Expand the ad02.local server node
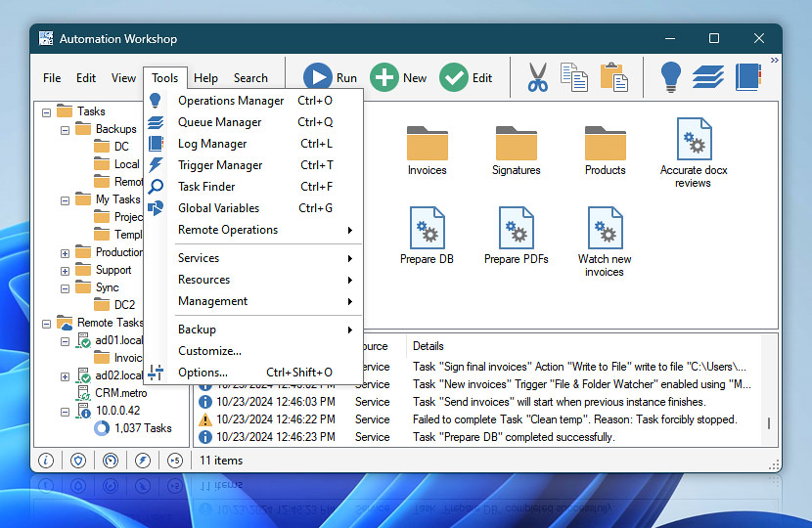812x528 pixels. (x=66, y=376)
